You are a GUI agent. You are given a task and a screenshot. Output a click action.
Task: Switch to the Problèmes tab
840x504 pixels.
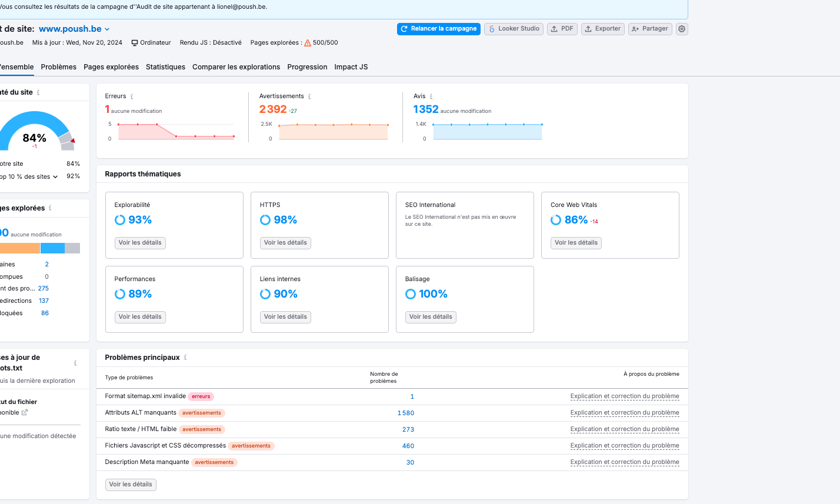pos(58,67)
